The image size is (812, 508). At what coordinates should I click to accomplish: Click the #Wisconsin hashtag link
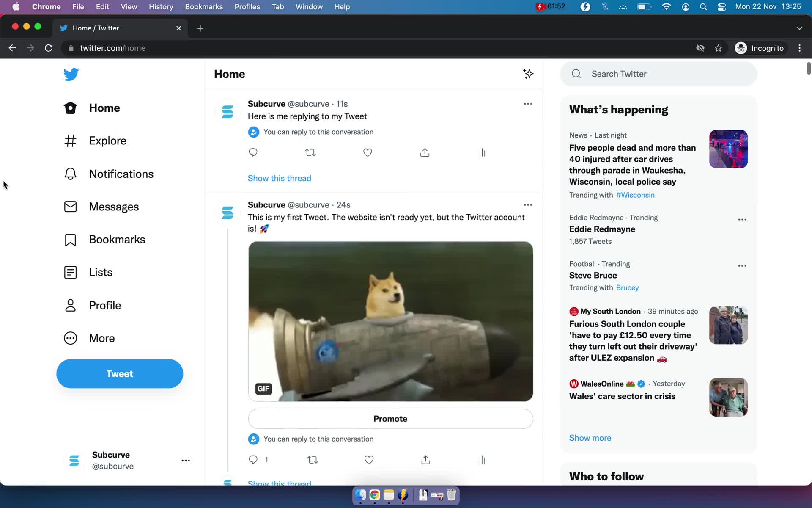pyautogui.click(x=635, y=195)
